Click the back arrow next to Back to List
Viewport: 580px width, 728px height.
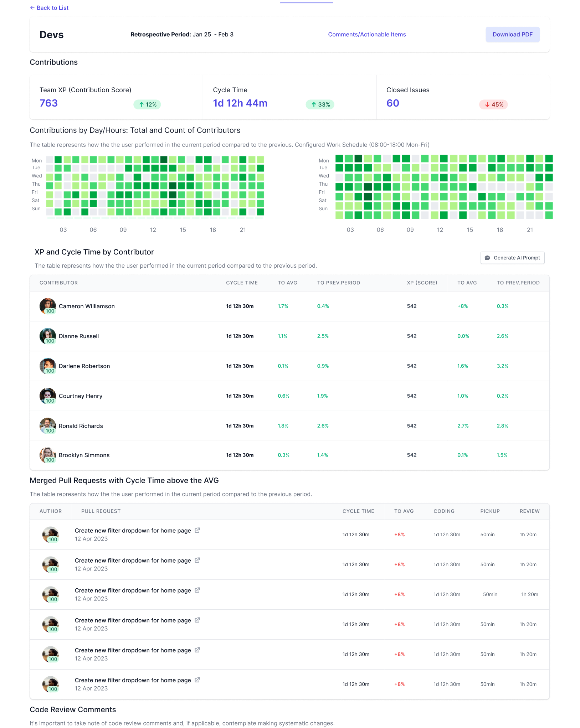tap(32, 7)
